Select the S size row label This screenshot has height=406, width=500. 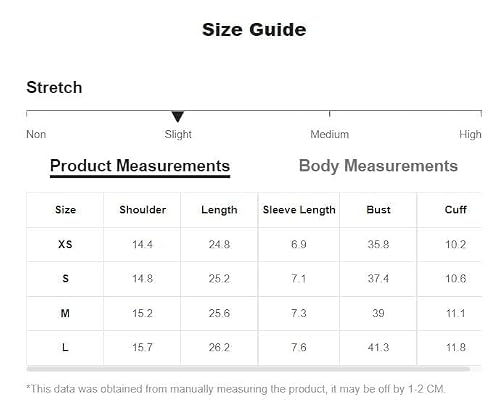[65, 278]
